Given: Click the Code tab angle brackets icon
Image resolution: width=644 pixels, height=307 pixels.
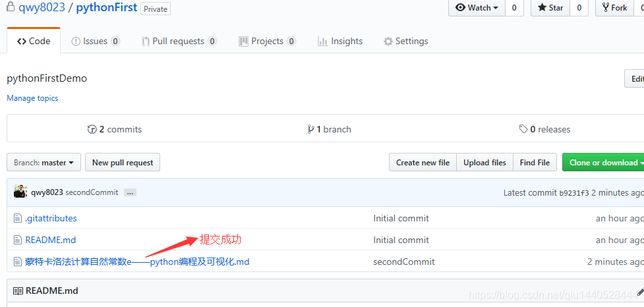Looking at the screenshot, I should pyautogui.click(x=22, y=42).
